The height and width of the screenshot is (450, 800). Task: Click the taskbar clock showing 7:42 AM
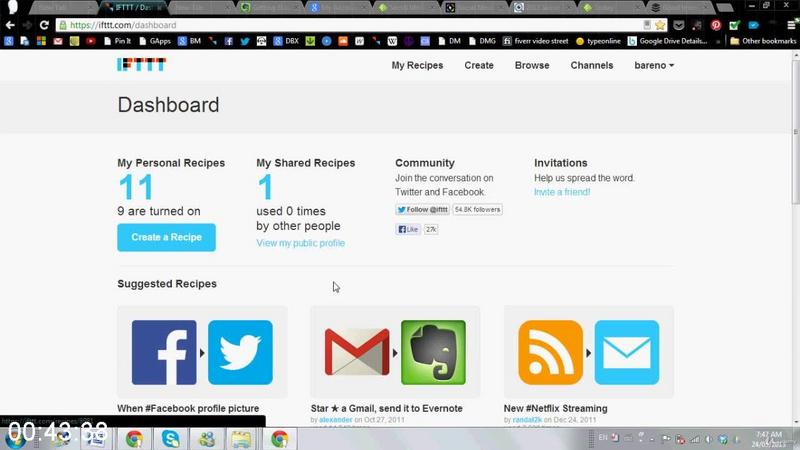click(768, 439)
